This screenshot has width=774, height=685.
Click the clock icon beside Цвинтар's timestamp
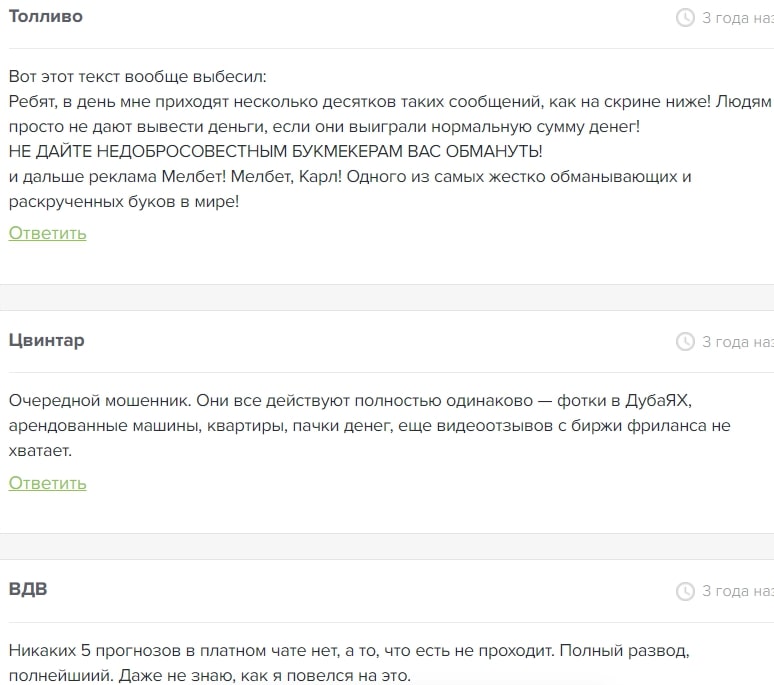(x=685, y=342)
